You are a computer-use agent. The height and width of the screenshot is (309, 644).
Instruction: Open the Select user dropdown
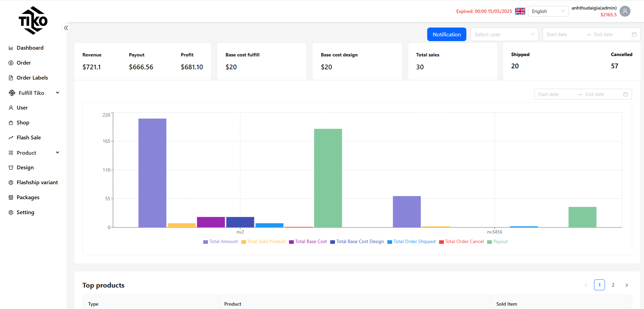coord(504,34)
